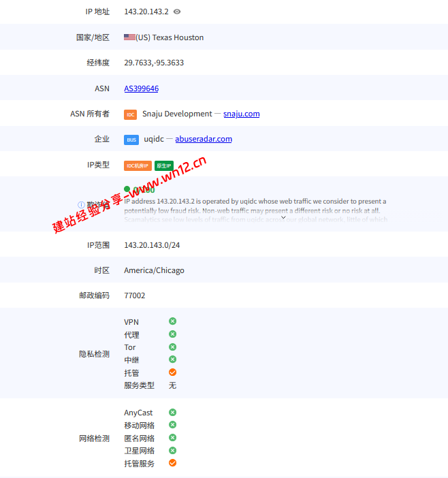This screenshot has height=478, width=448.
Task: Click the 中继 status cross icon
Action: point(172,360)
